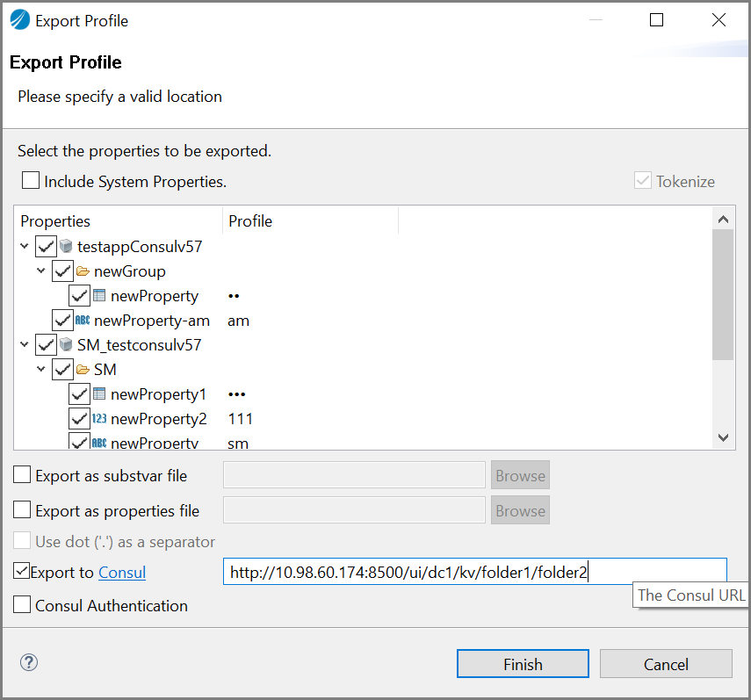Click the newGroup folder icon
Image resolution: width=751 pixels, height=700 pixels.
coord(83,271)
